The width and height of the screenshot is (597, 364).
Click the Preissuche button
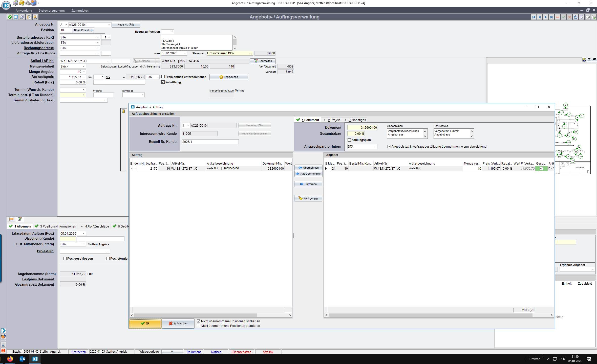click(x=229, y=77)
